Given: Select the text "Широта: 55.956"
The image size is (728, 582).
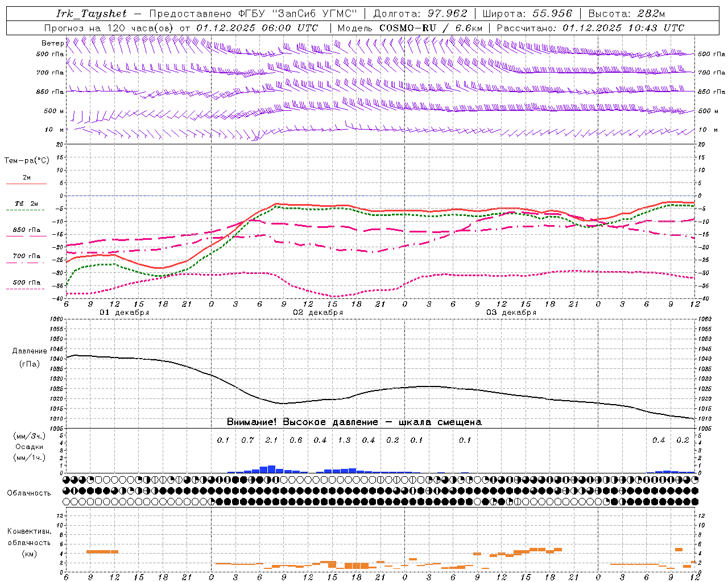Looking at the screenshot, I should pyautogui.click(x=527, y=14).
